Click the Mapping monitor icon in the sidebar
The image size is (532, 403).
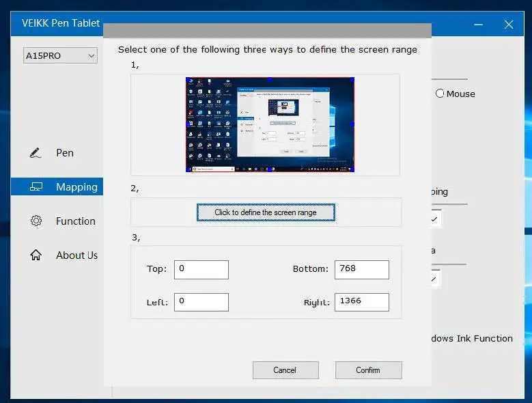(x=36, y=187)
